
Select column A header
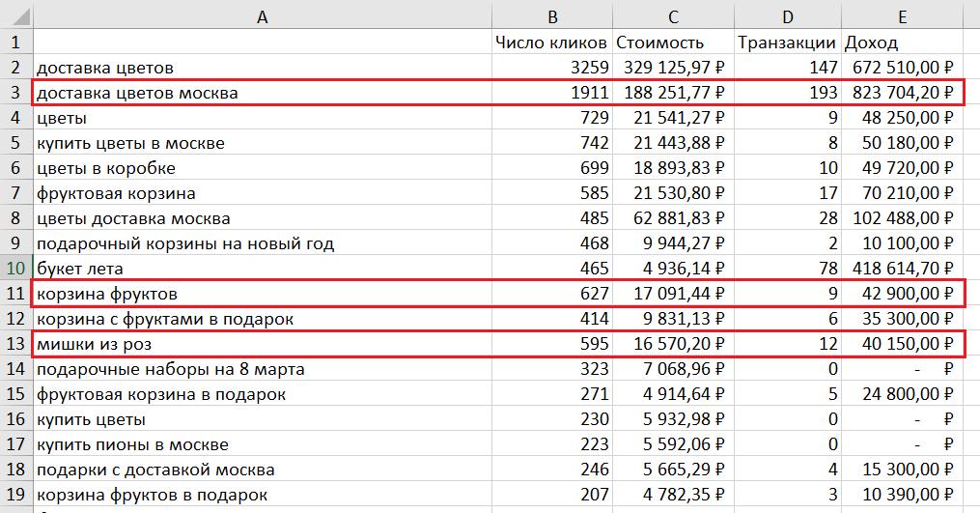click(262, 14)
